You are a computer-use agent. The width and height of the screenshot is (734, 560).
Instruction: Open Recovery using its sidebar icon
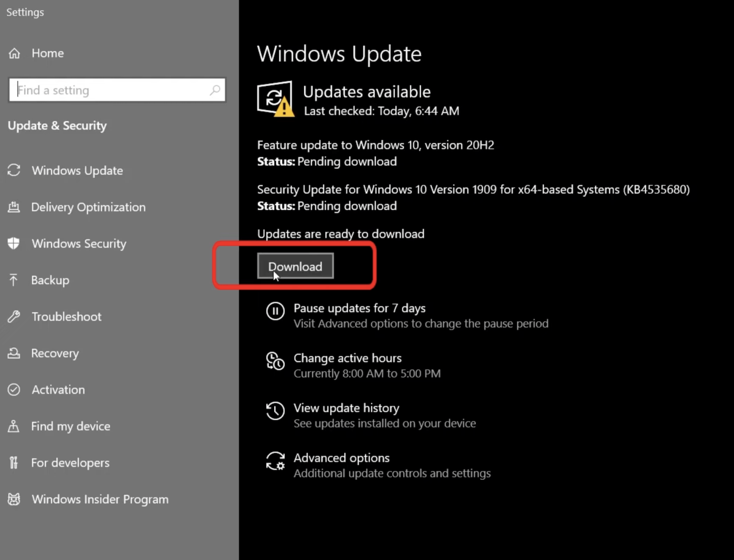(x=14, y=353)
